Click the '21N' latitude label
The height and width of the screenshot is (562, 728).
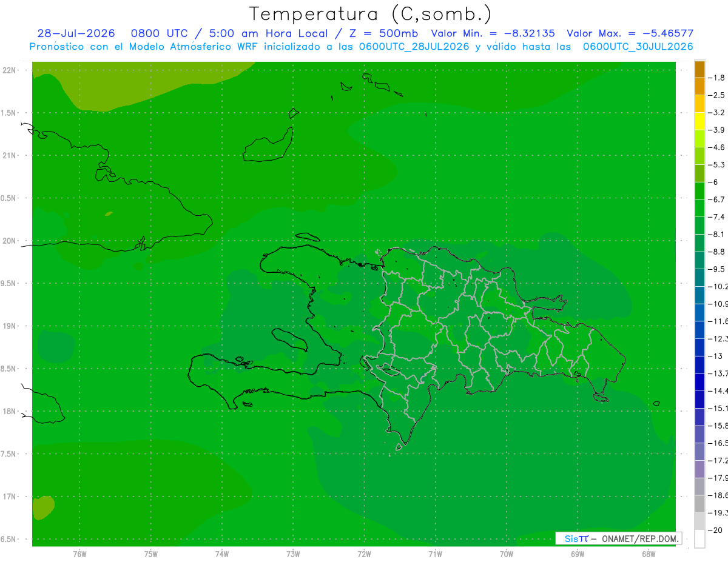pos(10,155)
